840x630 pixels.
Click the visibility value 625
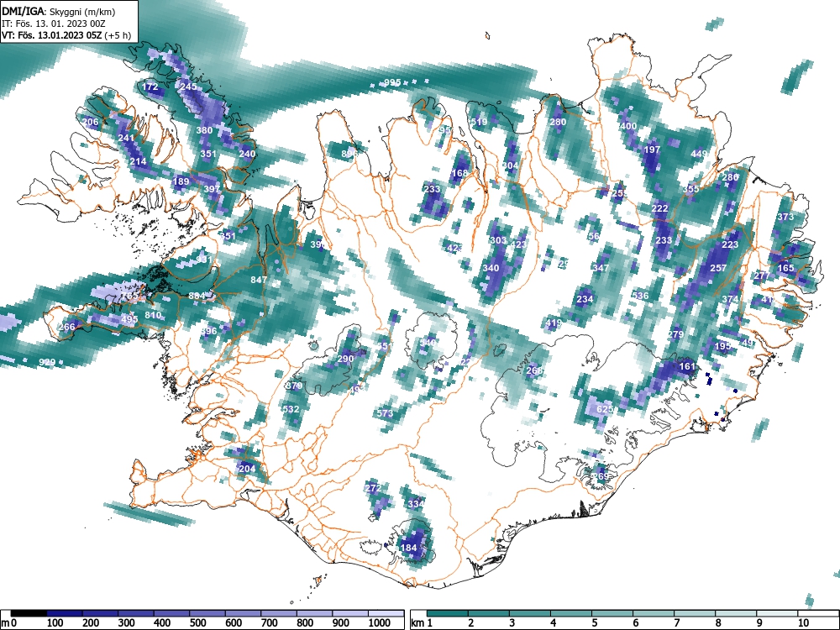[604, 409]
